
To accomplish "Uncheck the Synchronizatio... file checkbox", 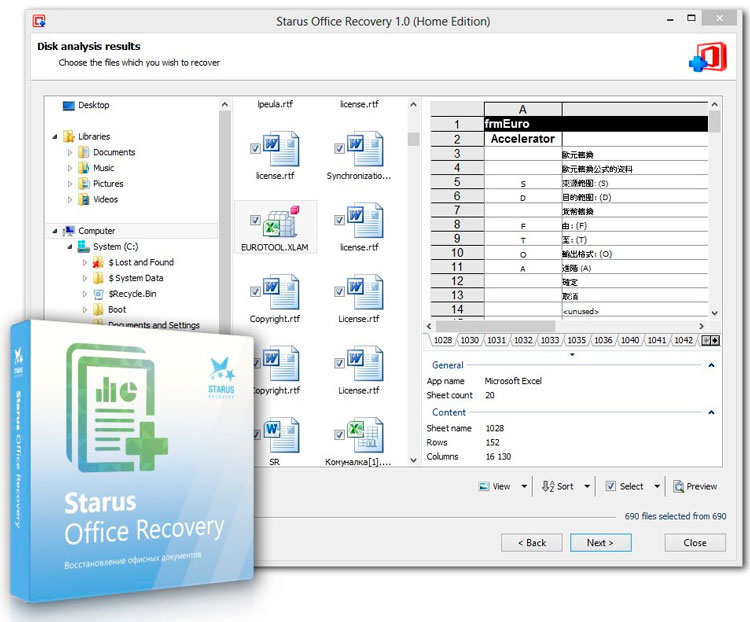I will coord(339,148).
